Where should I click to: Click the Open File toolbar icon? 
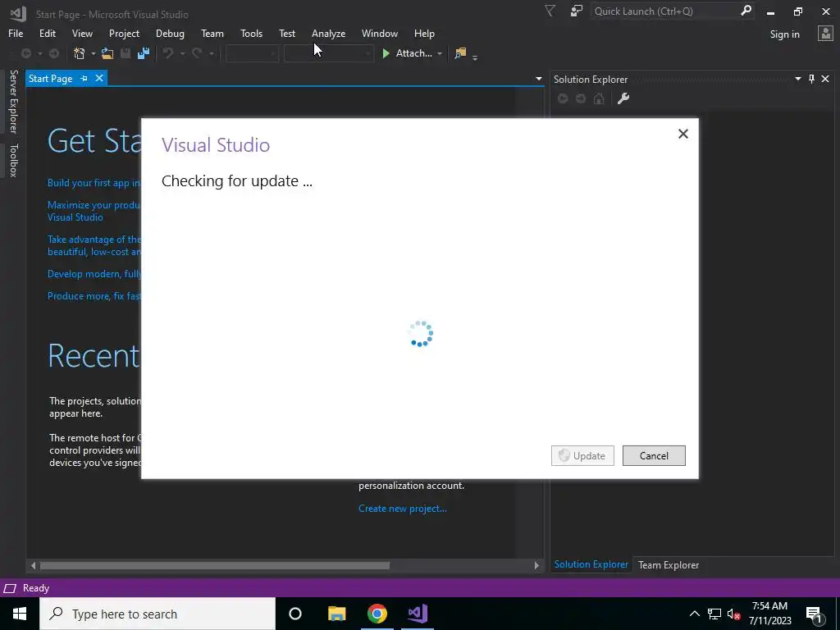tap(107, 53)
